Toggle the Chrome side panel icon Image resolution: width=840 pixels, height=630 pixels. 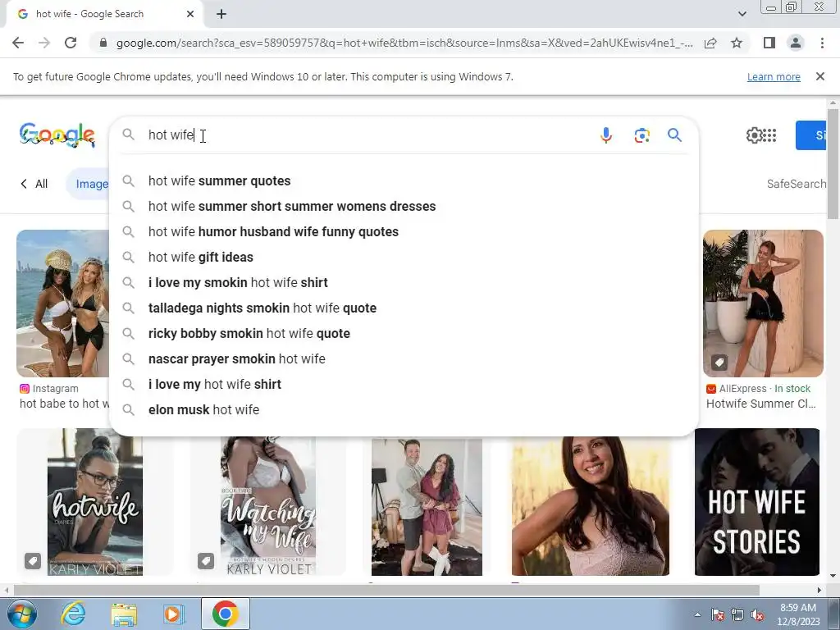pos(769,43)
